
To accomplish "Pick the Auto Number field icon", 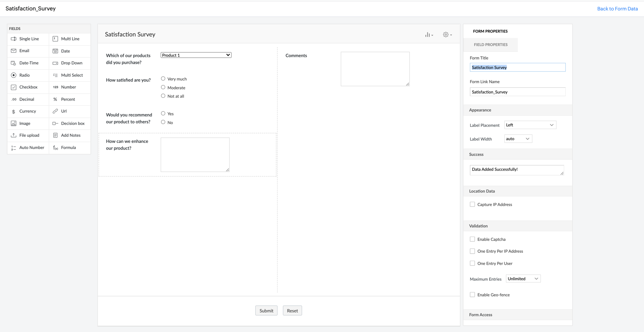I will point(13,147).
